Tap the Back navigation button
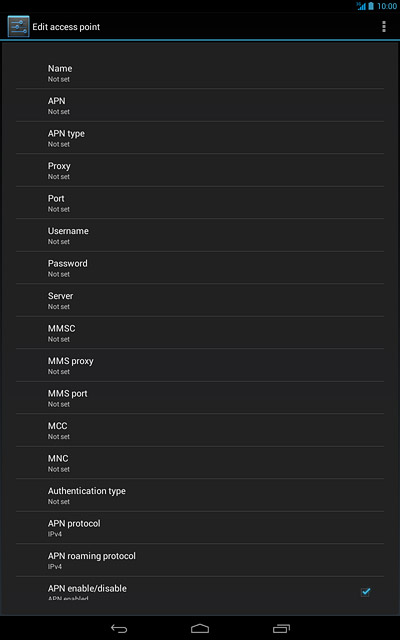Image resolution: width=400 pixels, height=640 pixels. pyautogui.click(x=119, y=629)
